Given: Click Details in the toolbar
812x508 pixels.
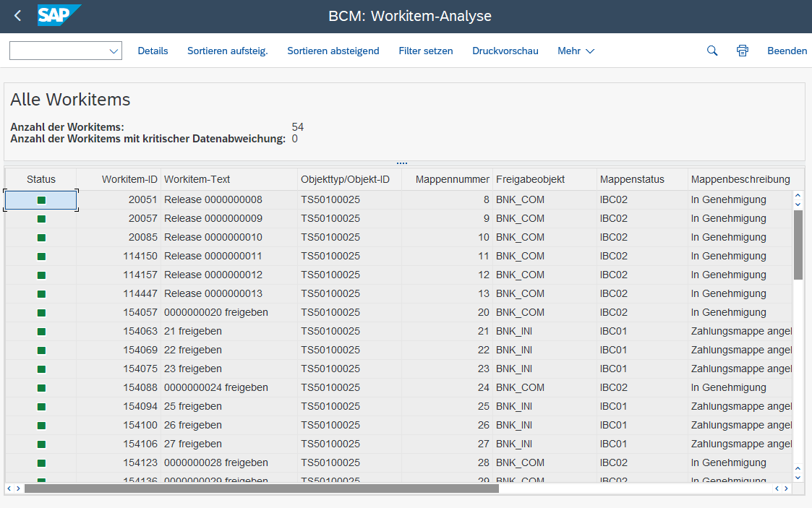Looking at the screenshot, I should tap(153, 51).
